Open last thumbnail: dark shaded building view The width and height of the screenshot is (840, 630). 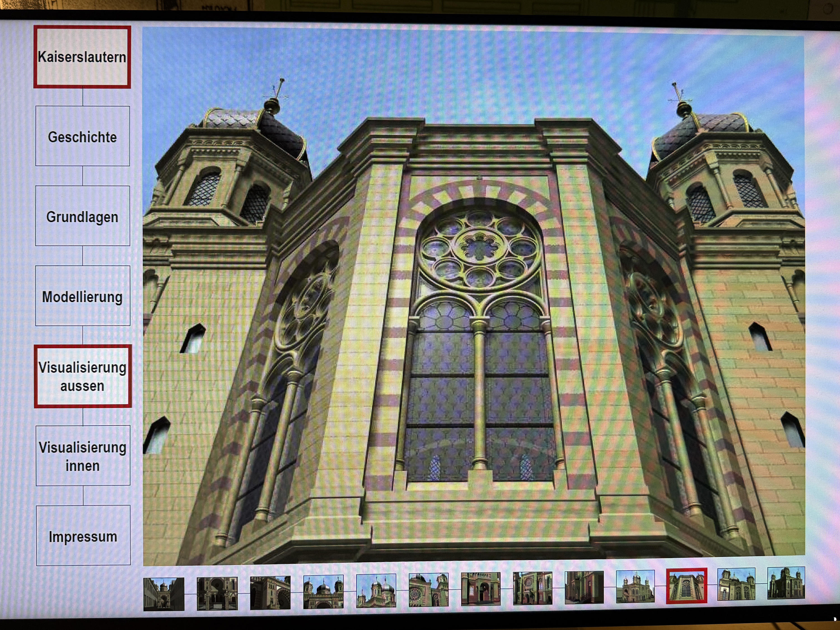pos(786,583)
